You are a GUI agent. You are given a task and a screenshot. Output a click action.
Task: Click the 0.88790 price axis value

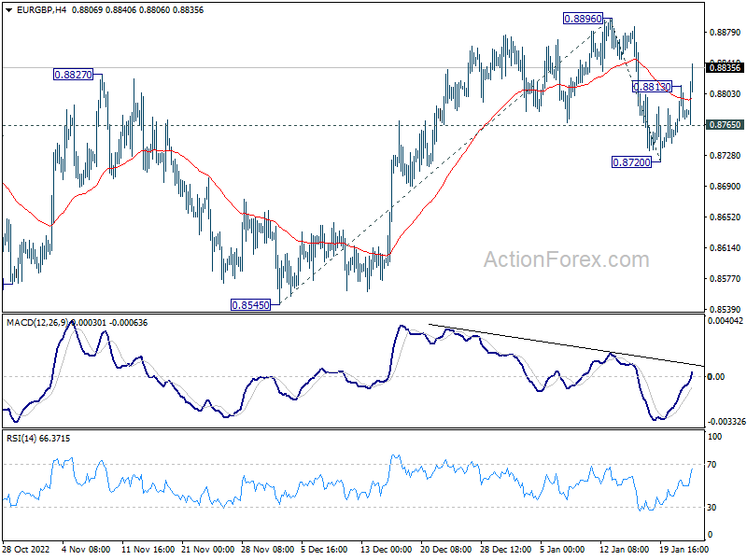coord(726,33)
